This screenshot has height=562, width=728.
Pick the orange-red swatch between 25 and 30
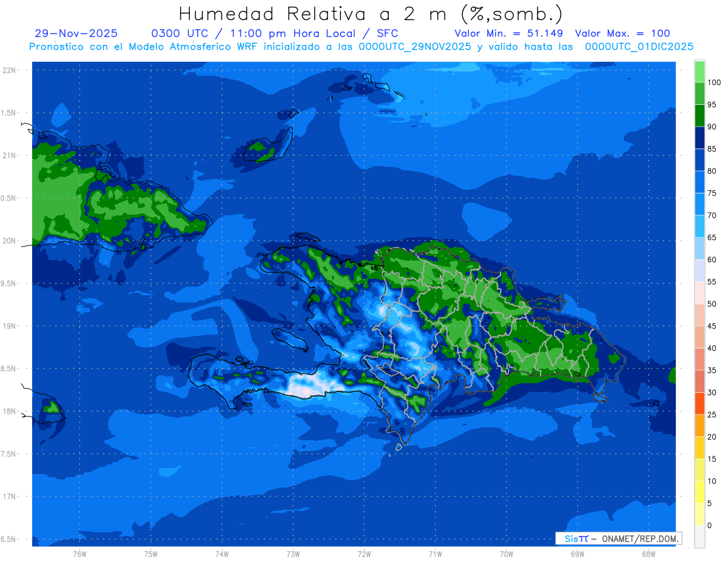pyautogui.click(x=699, y=404)
